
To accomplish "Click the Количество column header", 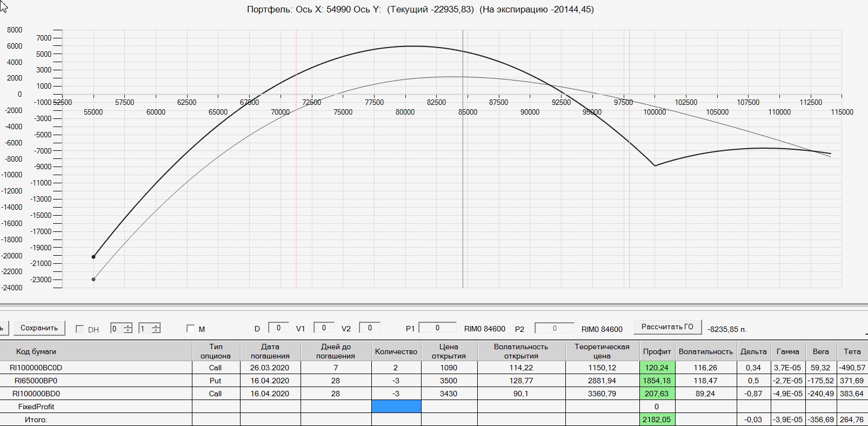I will [396, 351].
